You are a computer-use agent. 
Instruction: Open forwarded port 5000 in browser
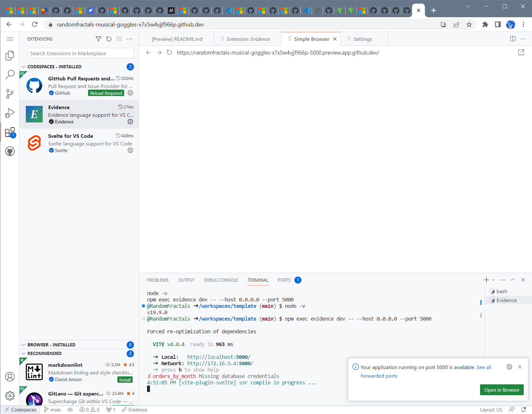501,390
